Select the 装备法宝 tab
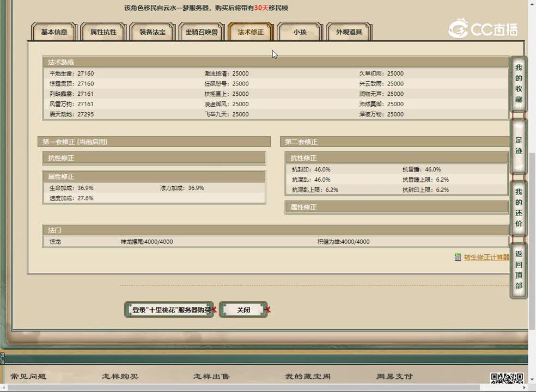This screenshot has width=536, height=392. (153, 32)
